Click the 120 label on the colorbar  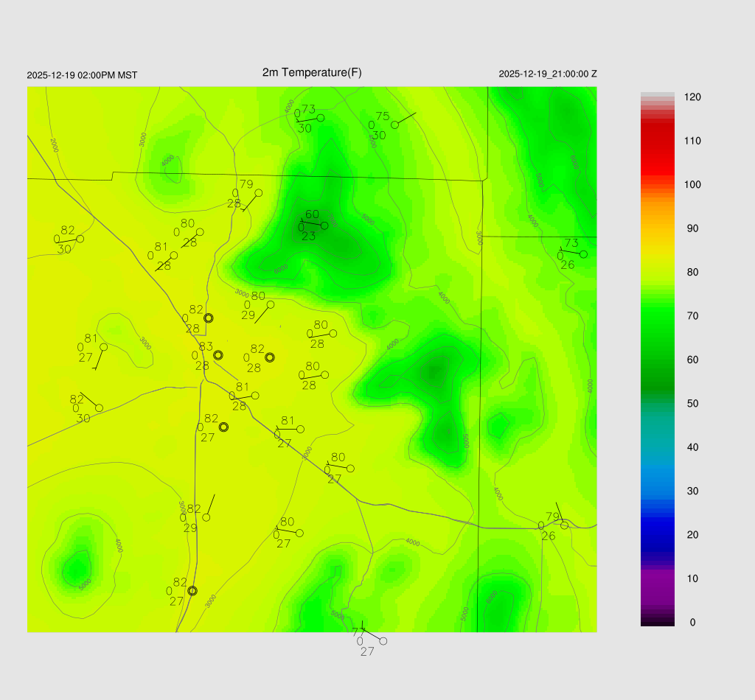point(692,97)
